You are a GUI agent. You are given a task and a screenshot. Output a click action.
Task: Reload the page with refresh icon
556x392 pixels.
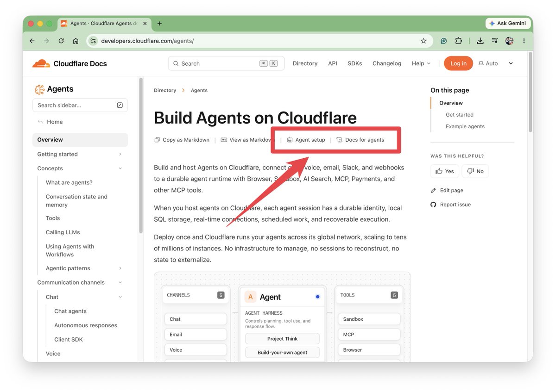tap(61, 41)
